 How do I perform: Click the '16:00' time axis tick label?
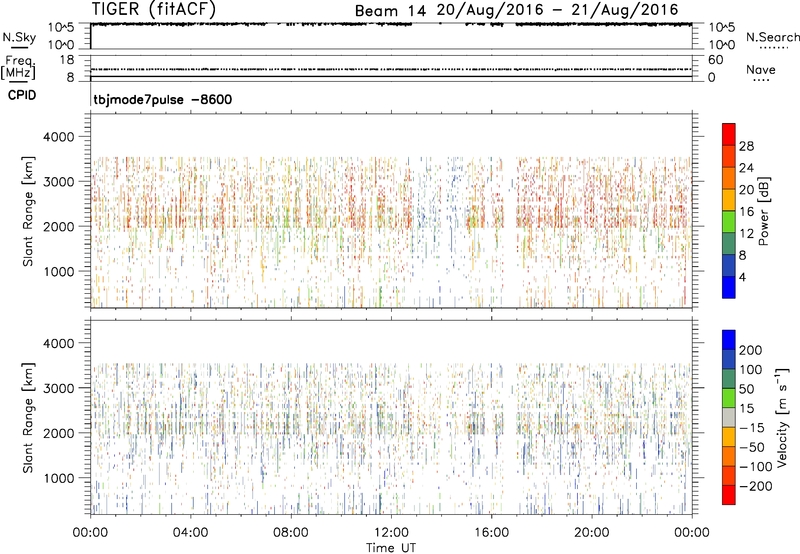pyautogui.click(x=491, y=533)
